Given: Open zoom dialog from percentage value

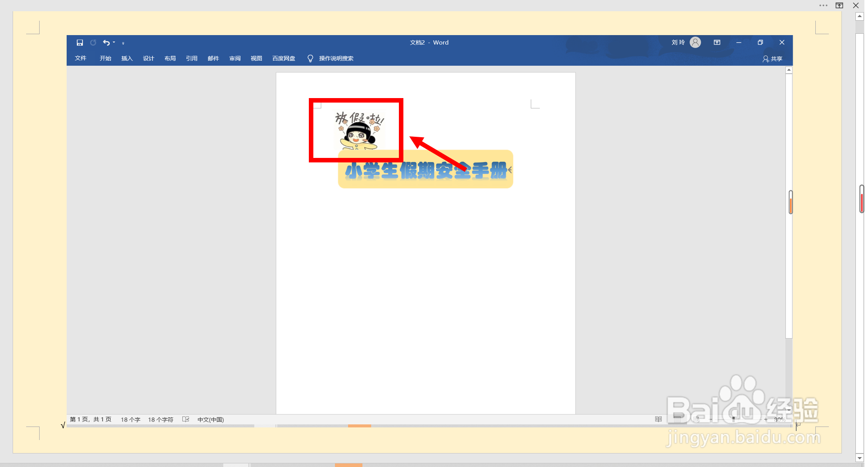Looking at the screenshot, I should [x=780, y=419].
